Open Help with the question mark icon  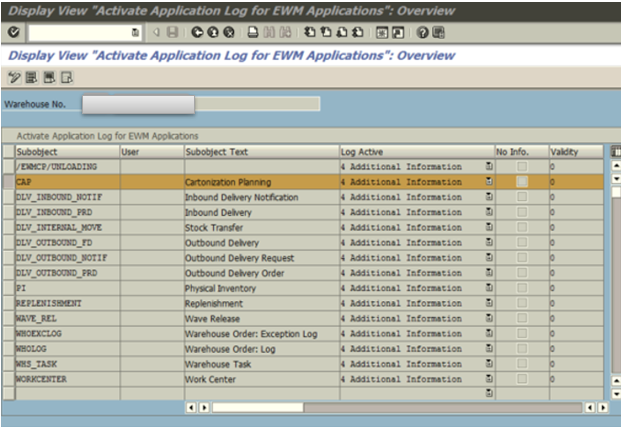[x=423, y=33]
